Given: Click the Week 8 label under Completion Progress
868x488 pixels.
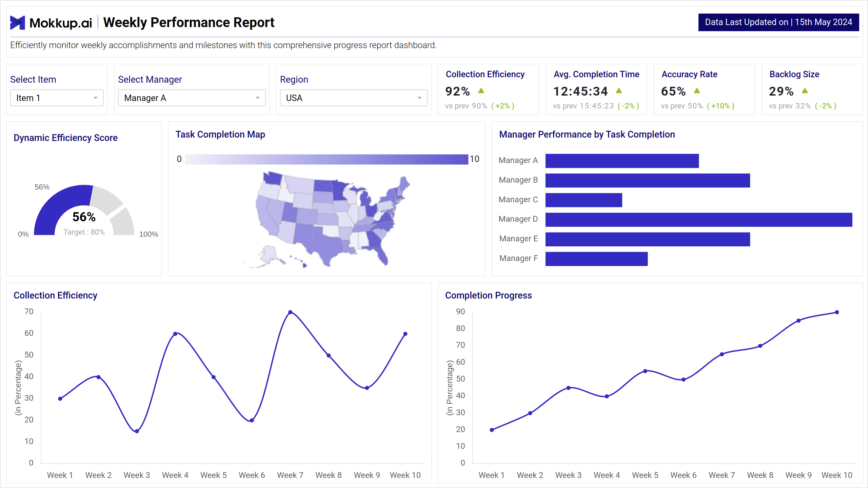Looking at the screenshot, I should pos(760,475).
